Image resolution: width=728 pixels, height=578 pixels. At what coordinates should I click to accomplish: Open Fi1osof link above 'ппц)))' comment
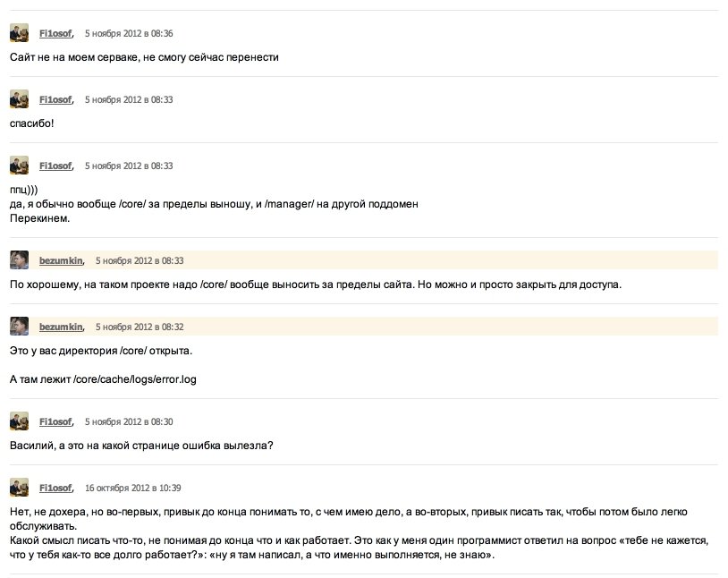click(55, 166)
